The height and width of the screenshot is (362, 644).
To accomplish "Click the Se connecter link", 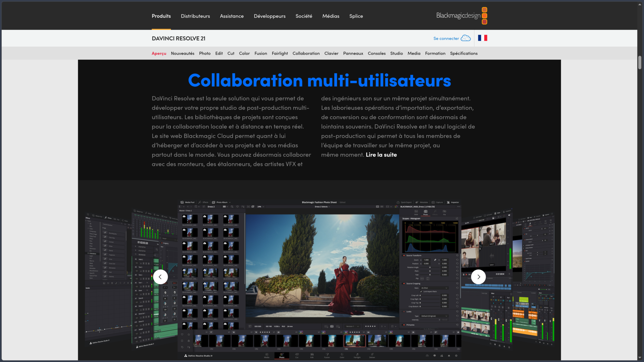I will coord(446,39).
